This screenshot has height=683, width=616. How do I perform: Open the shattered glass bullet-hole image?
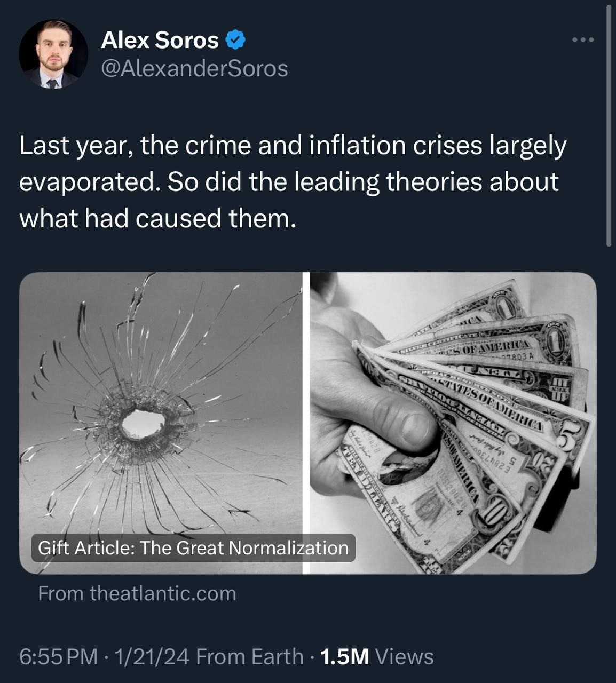(x=160, y=374)
